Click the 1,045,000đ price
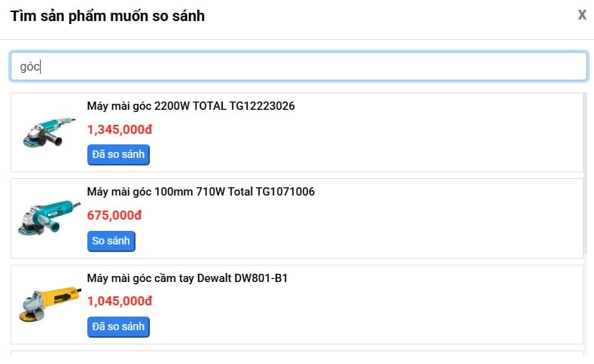 120,301
